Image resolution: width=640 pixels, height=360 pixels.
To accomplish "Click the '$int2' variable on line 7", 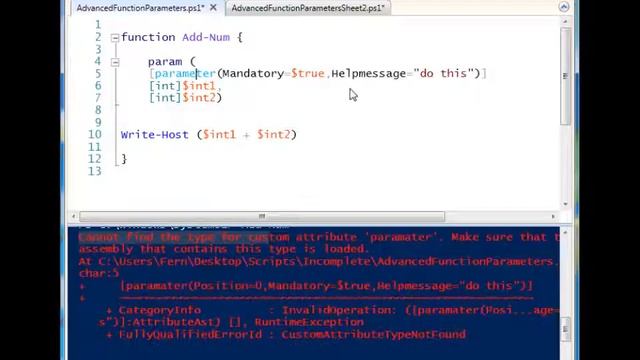I will [x=199, y=98].
